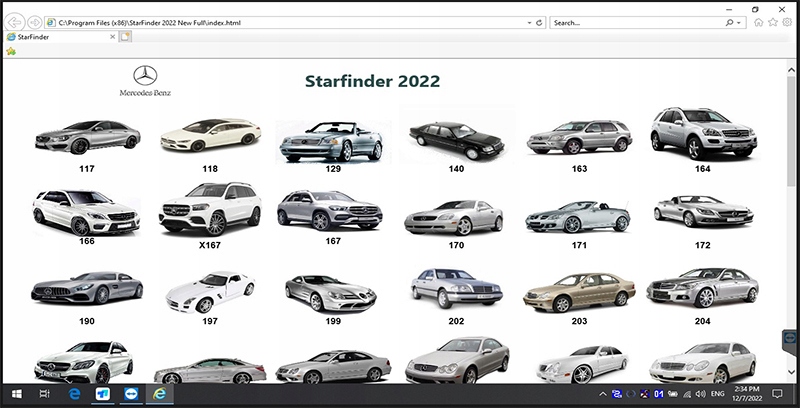Click the 118 model label
The image size is (800, 408).
(210, 169)
